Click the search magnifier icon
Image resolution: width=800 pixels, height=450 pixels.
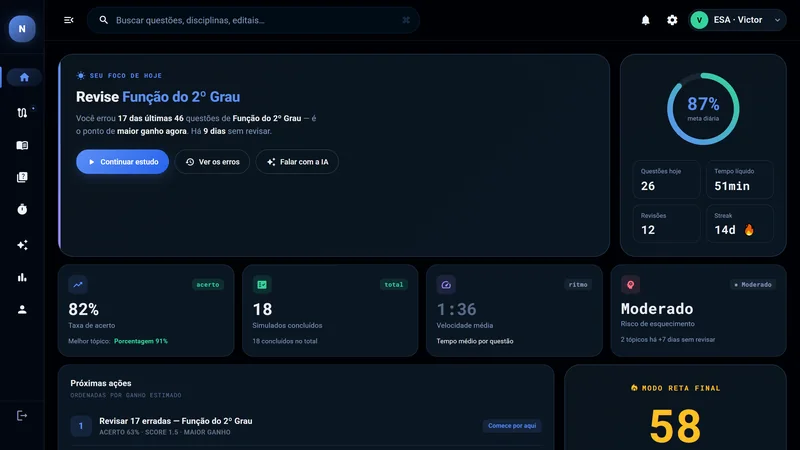tap(104, 20)
